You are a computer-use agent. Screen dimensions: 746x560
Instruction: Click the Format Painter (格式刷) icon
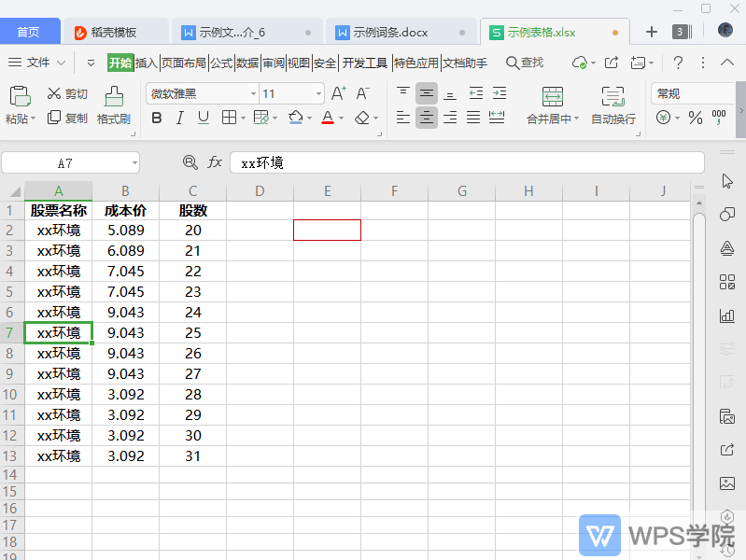click(x=114, y=96)
